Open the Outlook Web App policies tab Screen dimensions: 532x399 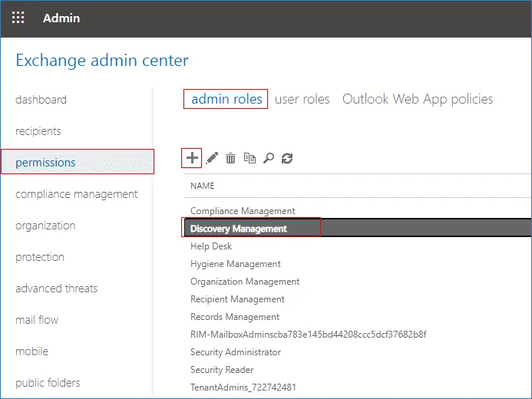click(418, 99)
